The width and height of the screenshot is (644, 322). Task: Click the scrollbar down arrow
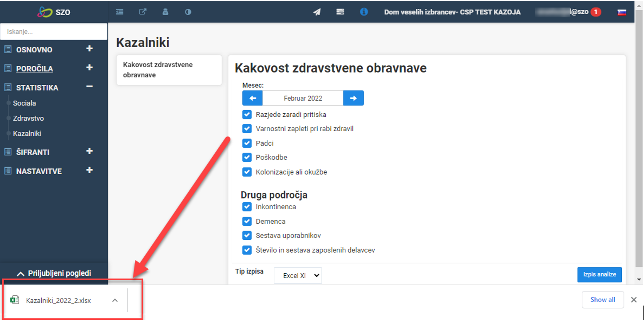coord(639,279)
